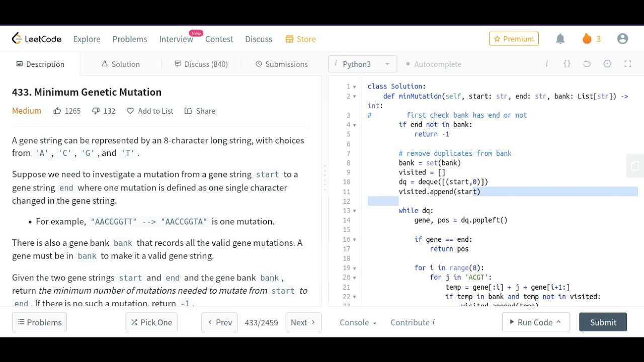Click the list icon on Problems button
This screenshot has height=362, width=644.
tap(21, 322)
